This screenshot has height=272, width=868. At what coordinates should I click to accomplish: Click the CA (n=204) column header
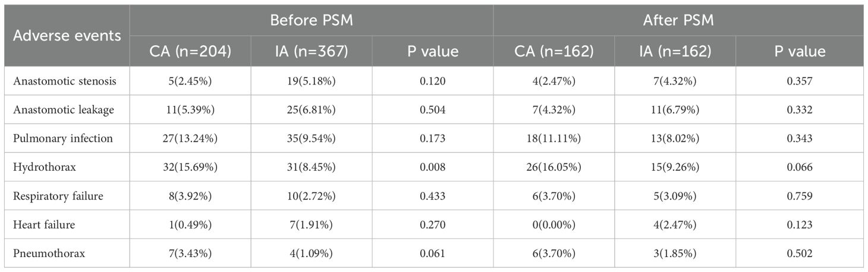[190, 51]
